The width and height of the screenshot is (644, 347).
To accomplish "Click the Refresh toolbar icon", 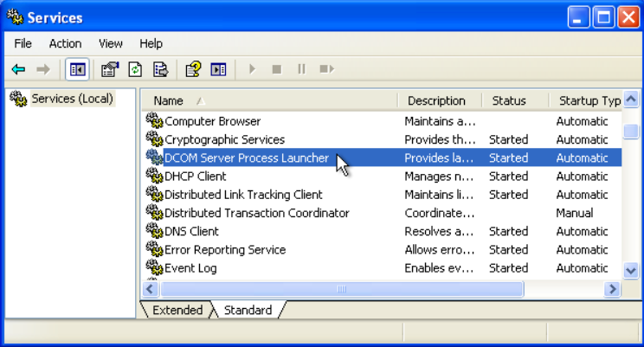I will pyautogui.click(x=135, y=69).
